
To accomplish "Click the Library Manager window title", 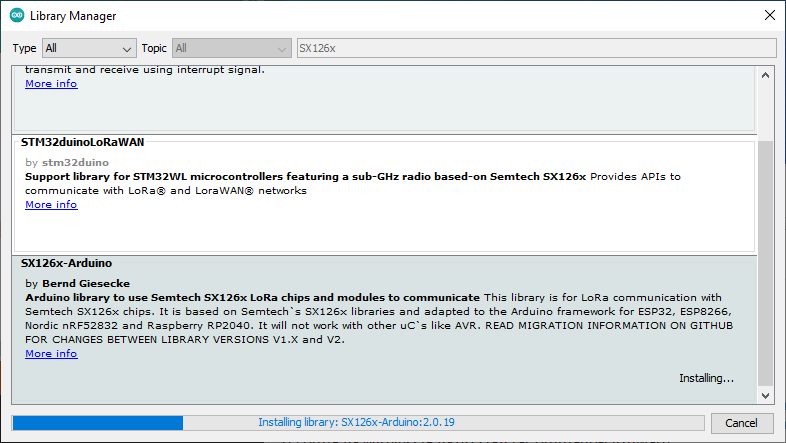I will coord(73,16).
